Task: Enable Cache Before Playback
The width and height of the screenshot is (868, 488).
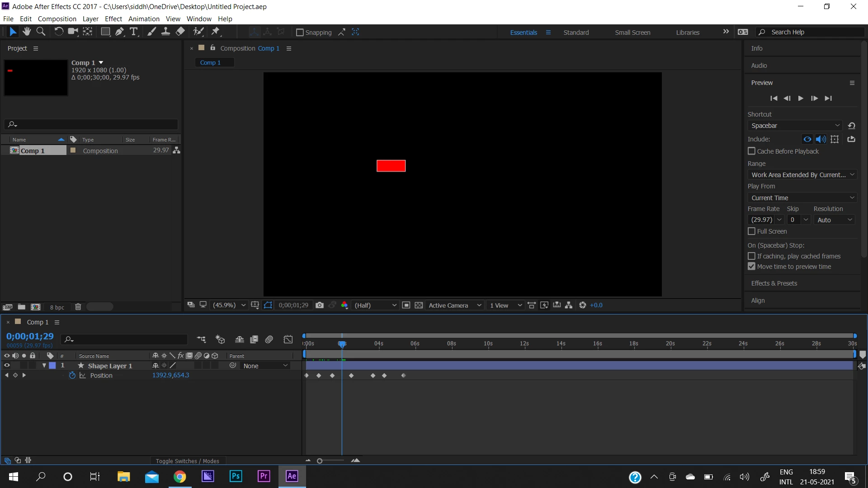Action: click(x=751, y=151)
